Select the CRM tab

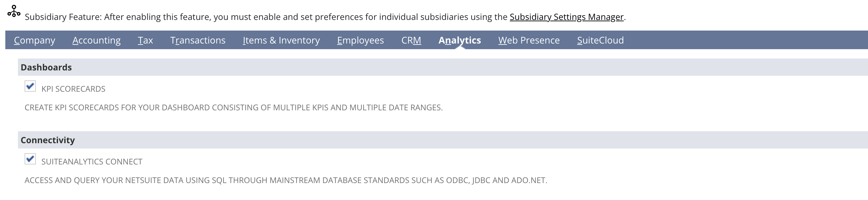coord(411,40)
